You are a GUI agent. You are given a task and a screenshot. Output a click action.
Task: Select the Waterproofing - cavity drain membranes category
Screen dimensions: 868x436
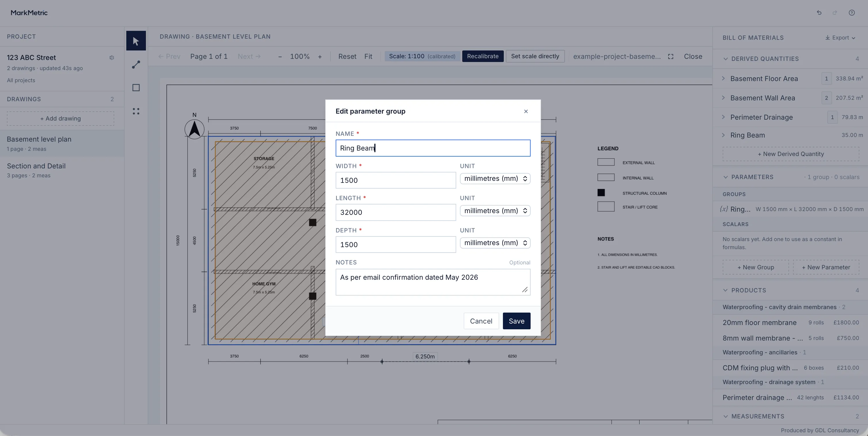(790, 307)
